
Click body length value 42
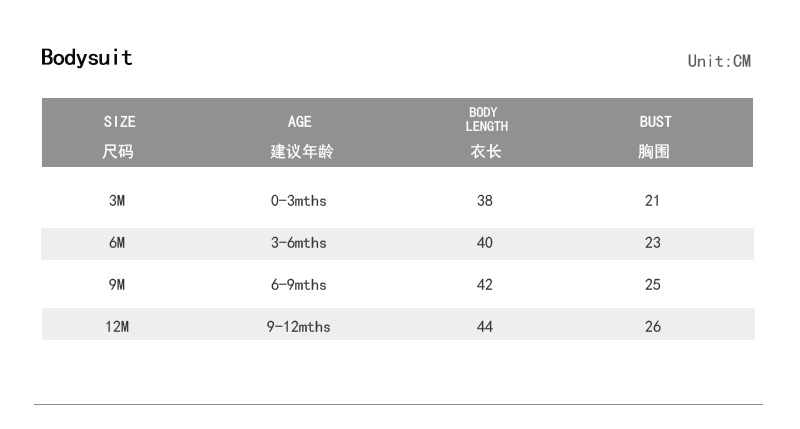[x=485, y=285]
